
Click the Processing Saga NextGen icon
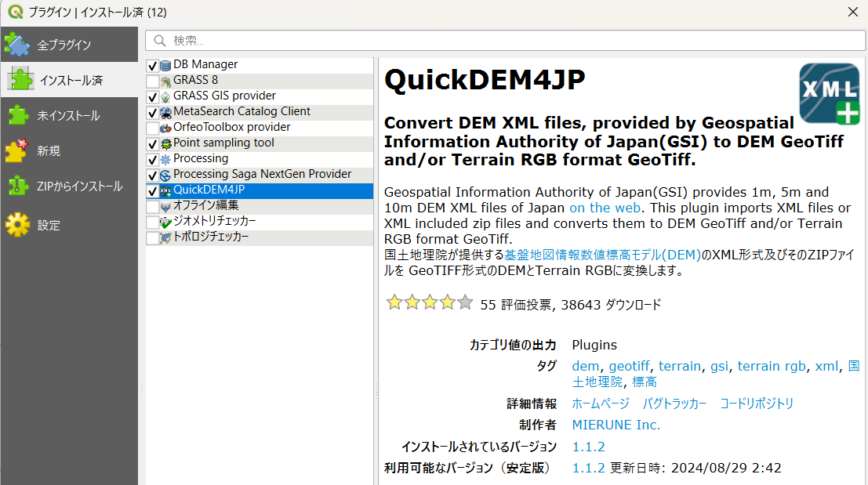tap(165, 176)
